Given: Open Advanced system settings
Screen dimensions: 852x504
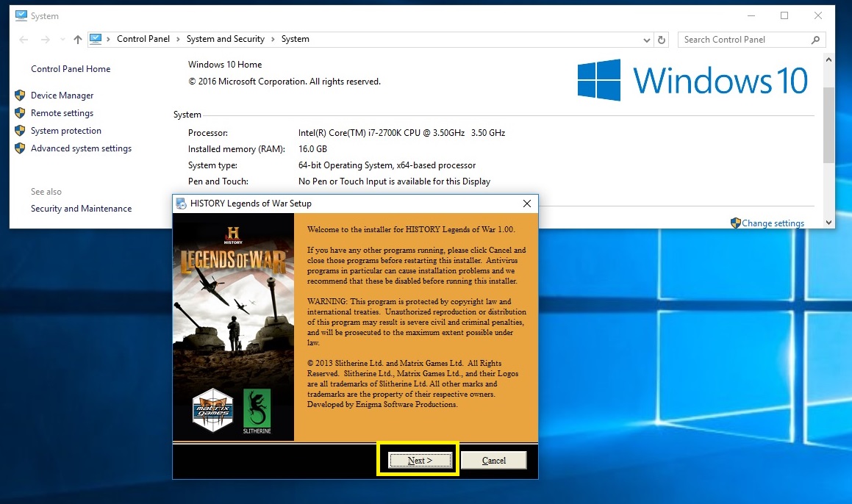Looking at the screenshot, I should 81,148.
